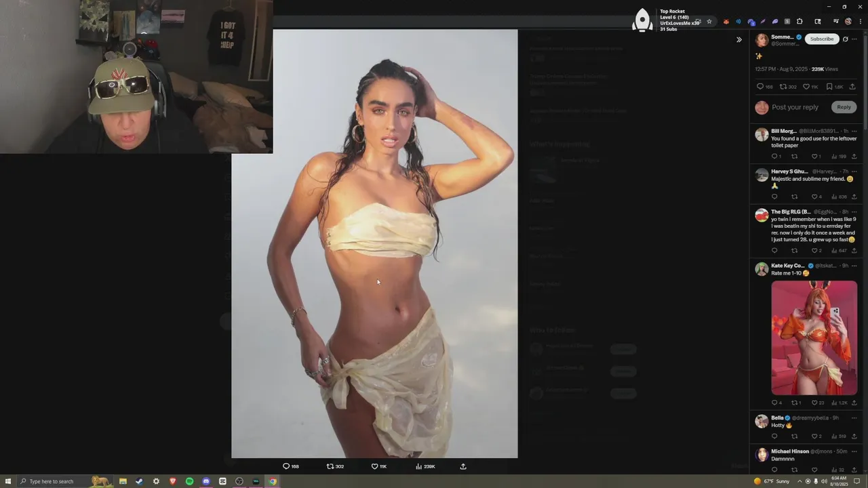Open more options on Harvey S Ghu...'s reply

(854, 171)
